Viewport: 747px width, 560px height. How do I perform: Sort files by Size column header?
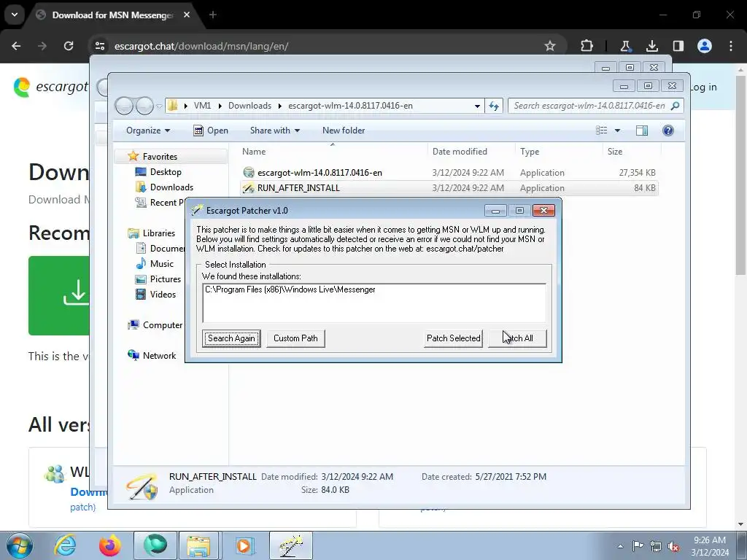tap(614, 152)
